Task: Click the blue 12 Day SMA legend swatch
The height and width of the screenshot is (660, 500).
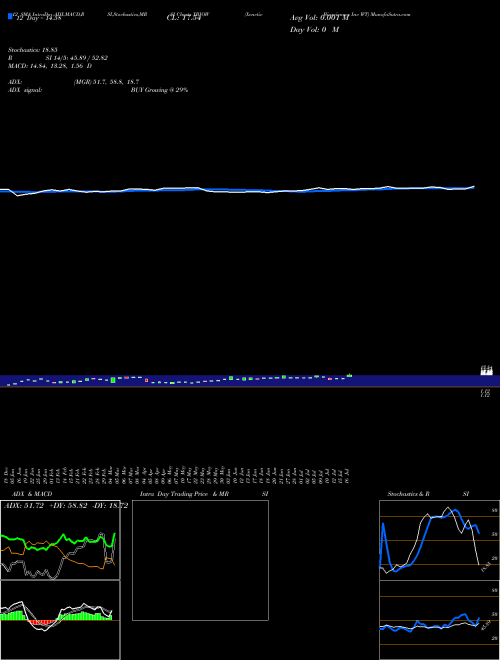Action: [x=10, y=17]
